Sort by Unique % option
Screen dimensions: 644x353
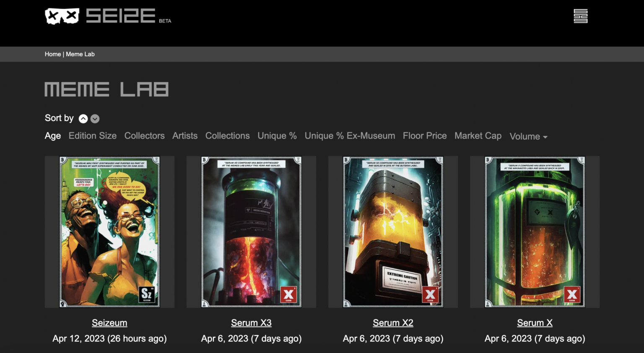click(277, 136)
